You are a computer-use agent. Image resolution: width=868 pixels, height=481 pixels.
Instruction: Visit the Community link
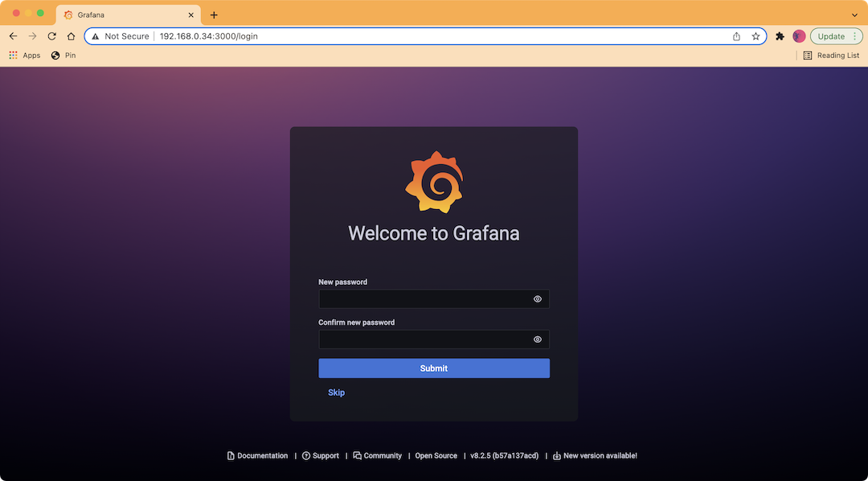pos(378,456)
